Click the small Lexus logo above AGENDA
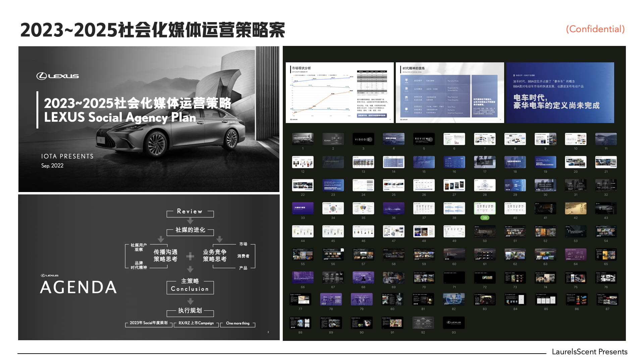The image size is (644, 362). [x=50, y=276]
